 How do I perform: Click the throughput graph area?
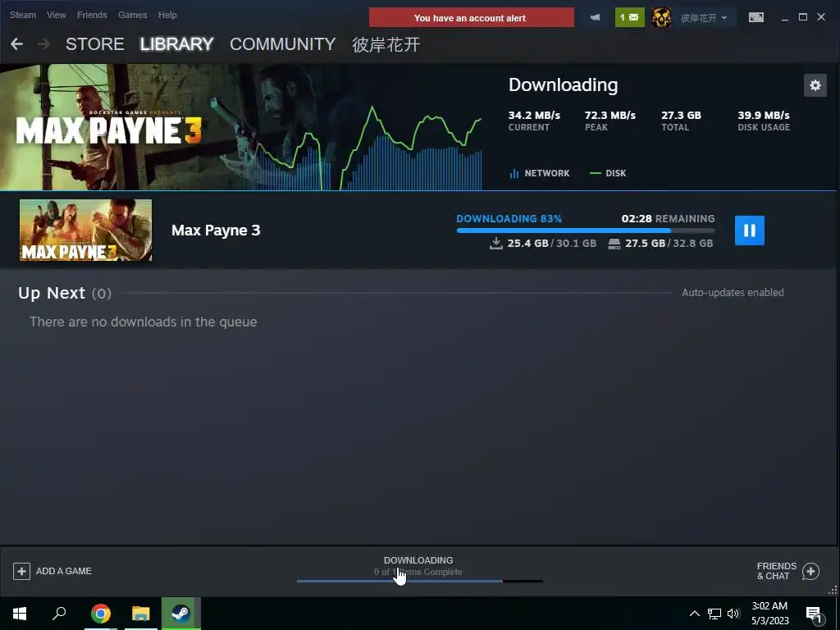pos(370,148)
